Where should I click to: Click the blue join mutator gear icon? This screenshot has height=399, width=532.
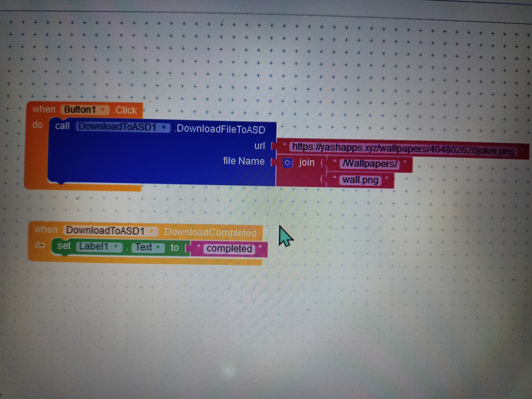point(287,163)
